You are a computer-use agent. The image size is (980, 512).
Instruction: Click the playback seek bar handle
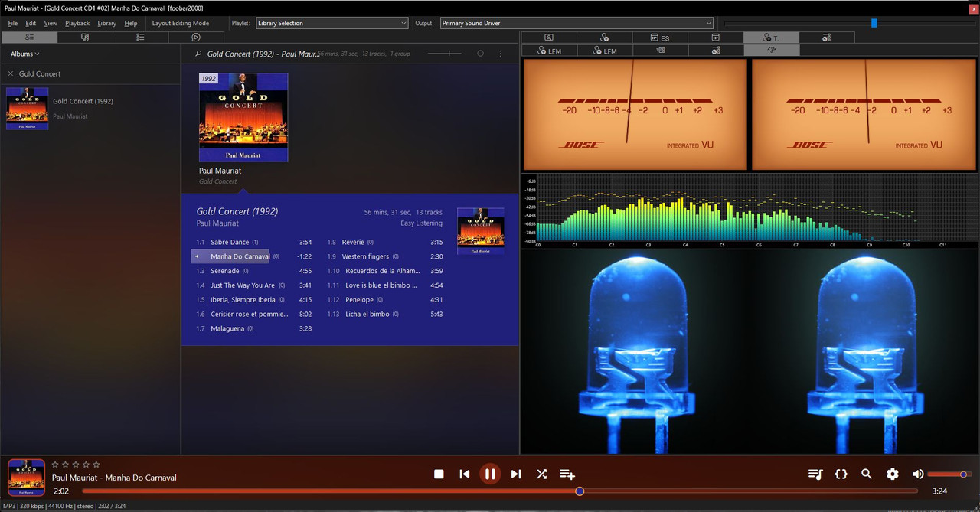click(x=580, y=491)
